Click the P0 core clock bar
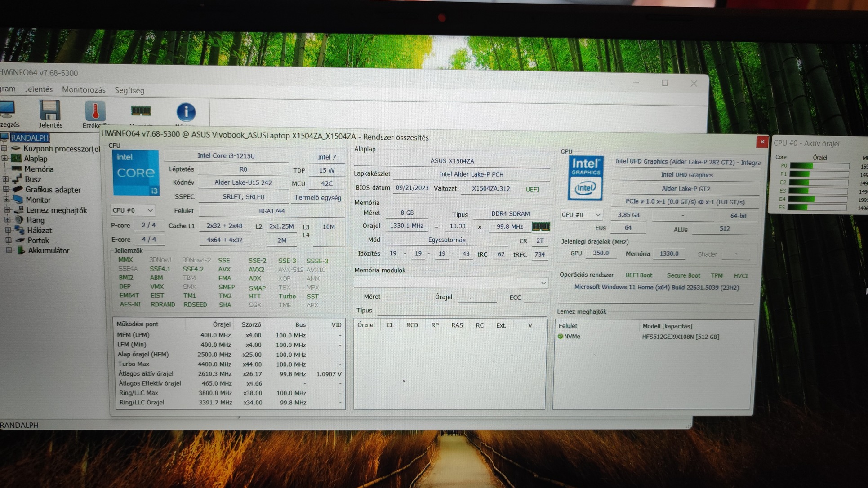Image resolution: width=868 pixels, height=488 pixels. click(x=819, y=166)
